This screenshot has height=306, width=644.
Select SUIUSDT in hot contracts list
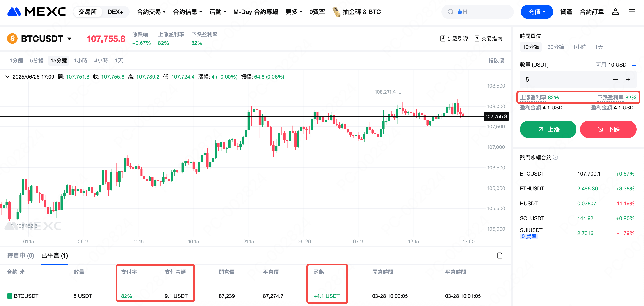[x=577, y=233]
